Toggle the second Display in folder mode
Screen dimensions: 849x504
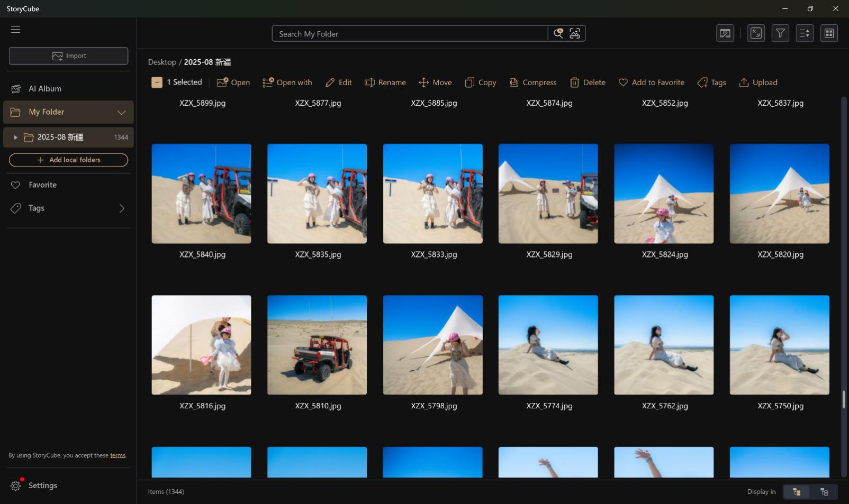(824, 492)
